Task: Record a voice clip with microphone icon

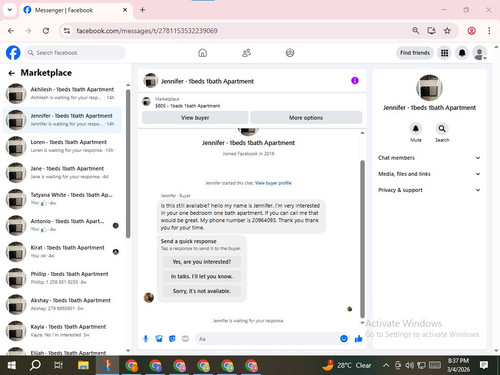Action: 146,339
